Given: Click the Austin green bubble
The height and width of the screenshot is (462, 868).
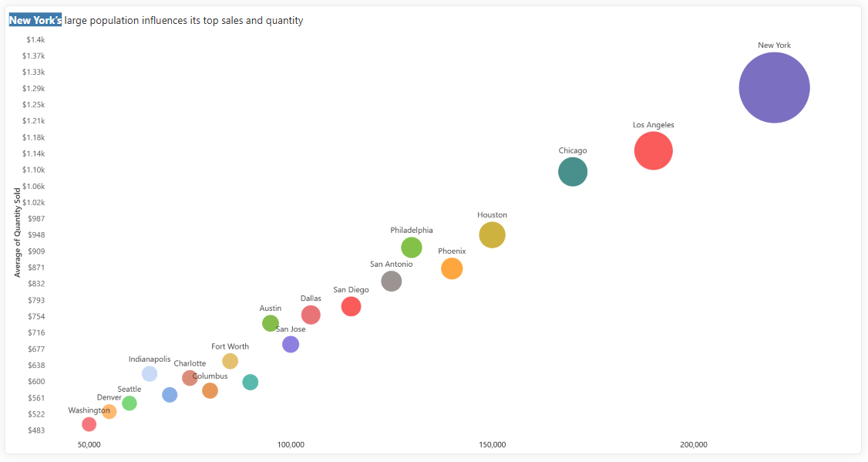Looking at the screenshot, I should [270, 323].
